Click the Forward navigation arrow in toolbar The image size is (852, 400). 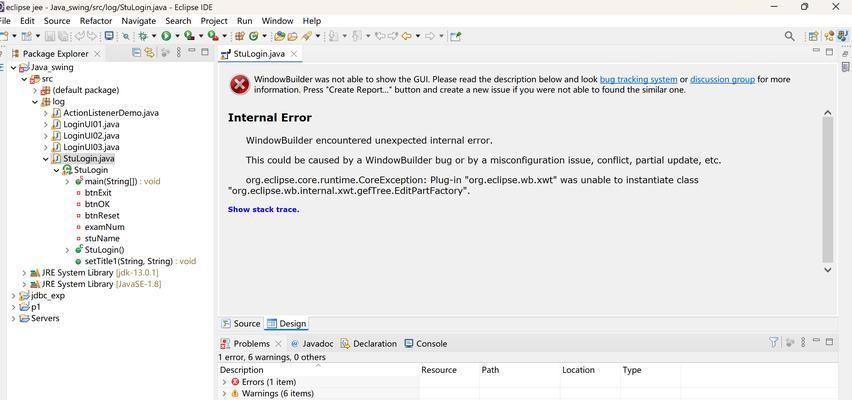(430, 36)
